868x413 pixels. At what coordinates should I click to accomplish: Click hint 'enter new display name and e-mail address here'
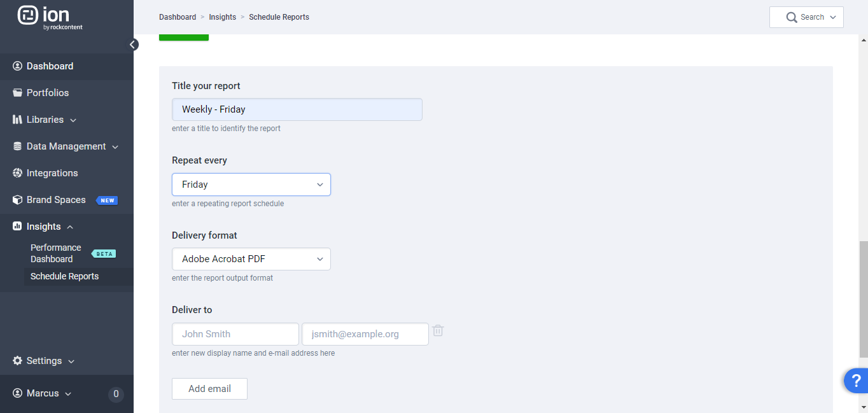(253, 353)
